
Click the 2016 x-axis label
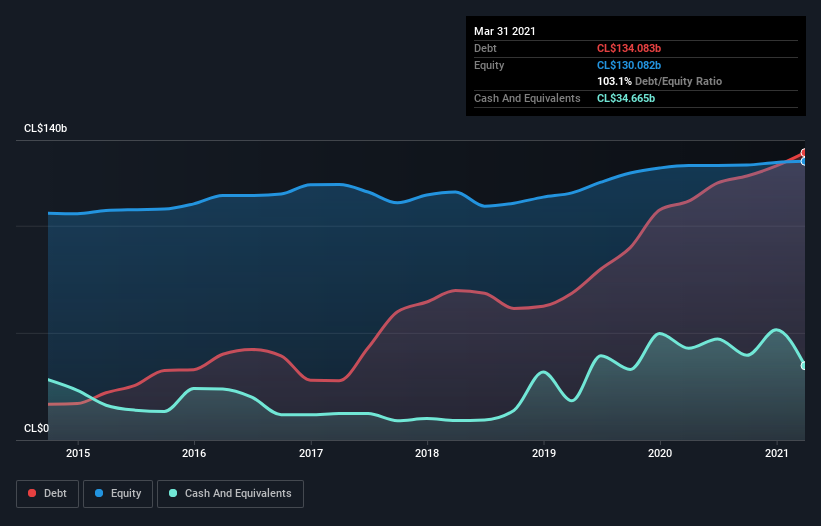point(194,453)
